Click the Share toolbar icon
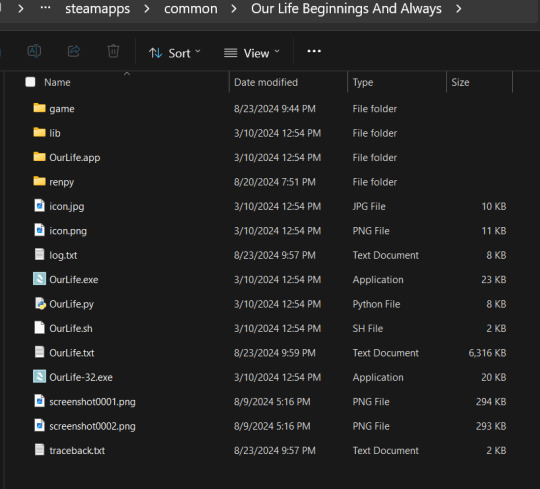 click(x=74, y=52)
